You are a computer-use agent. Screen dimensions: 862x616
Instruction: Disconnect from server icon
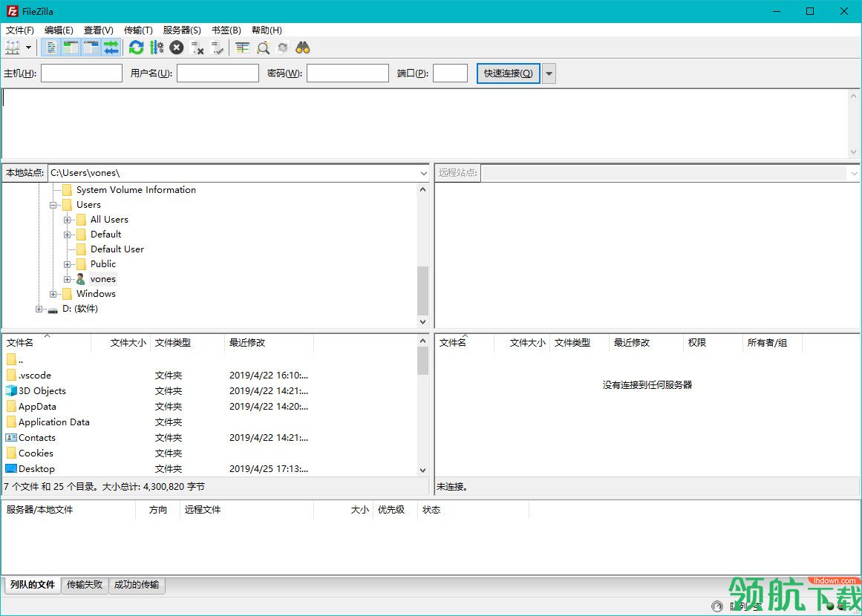197,47
